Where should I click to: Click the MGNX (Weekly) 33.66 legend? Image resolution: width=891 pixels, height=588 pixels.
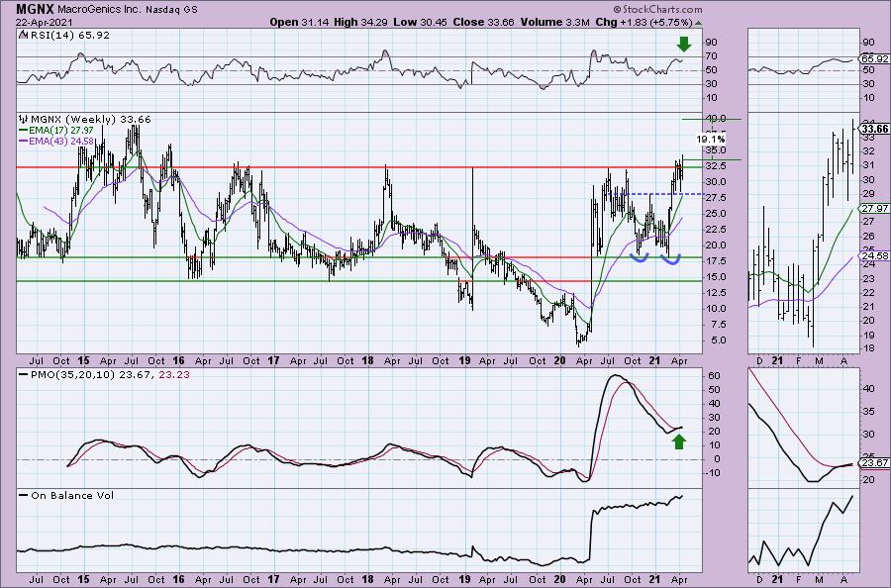(91, 120)
